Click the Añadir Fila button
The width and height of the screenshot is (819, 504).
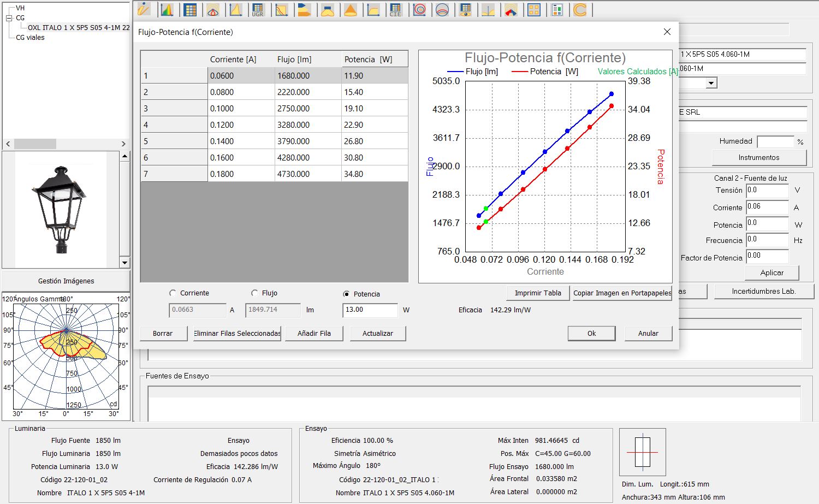point(314,334)
